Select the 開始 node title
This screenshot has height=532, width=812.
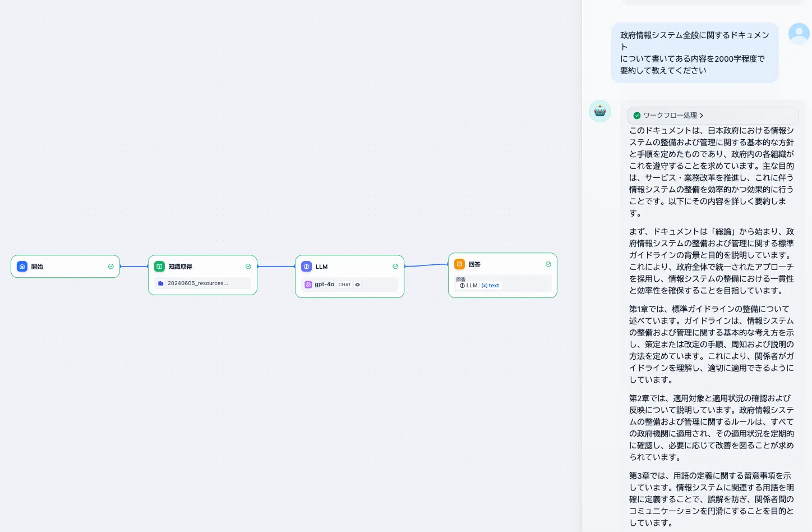(x=37, y=267)
